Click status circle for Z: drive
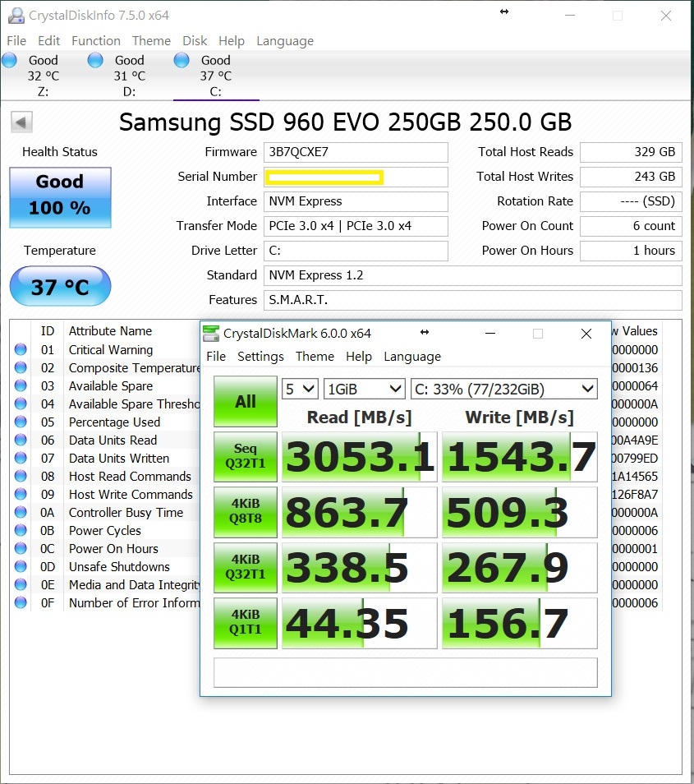The width and height of the screenshot is (694, 784). pos(10,61)
